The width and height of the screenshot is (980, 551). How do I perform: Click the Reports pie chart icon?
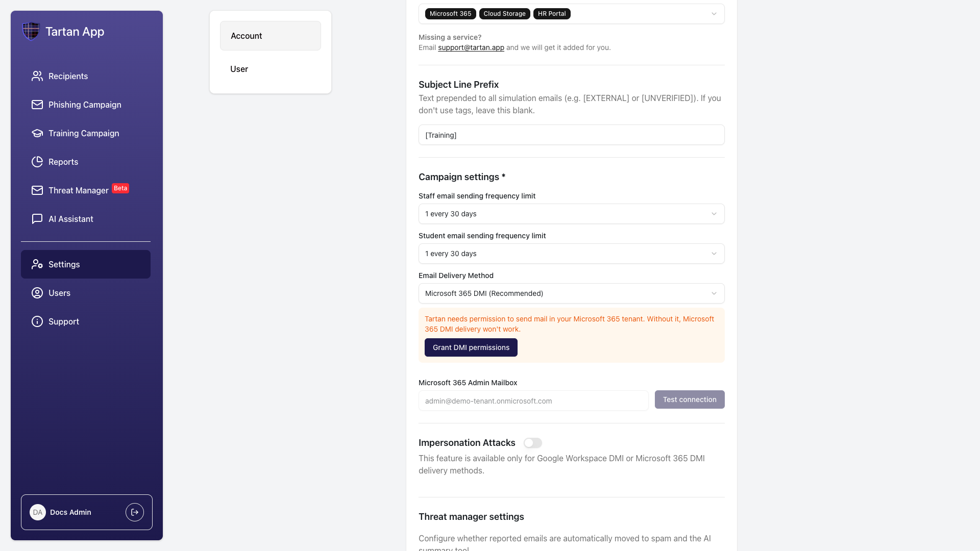(37, 162)
